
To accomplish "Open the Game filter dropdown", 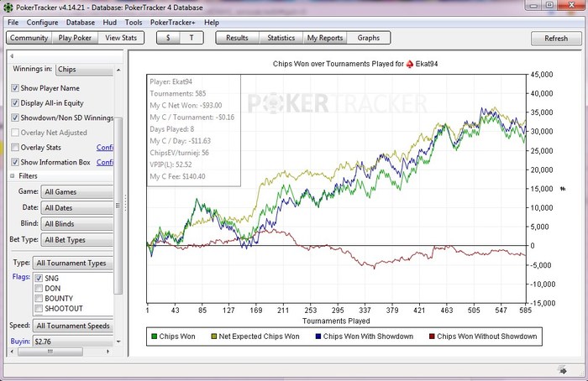I will [x=77, y=192].
